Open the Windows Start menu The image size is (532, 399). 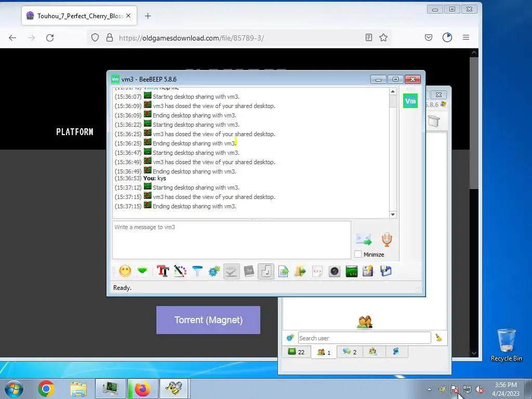click(14, 389)
